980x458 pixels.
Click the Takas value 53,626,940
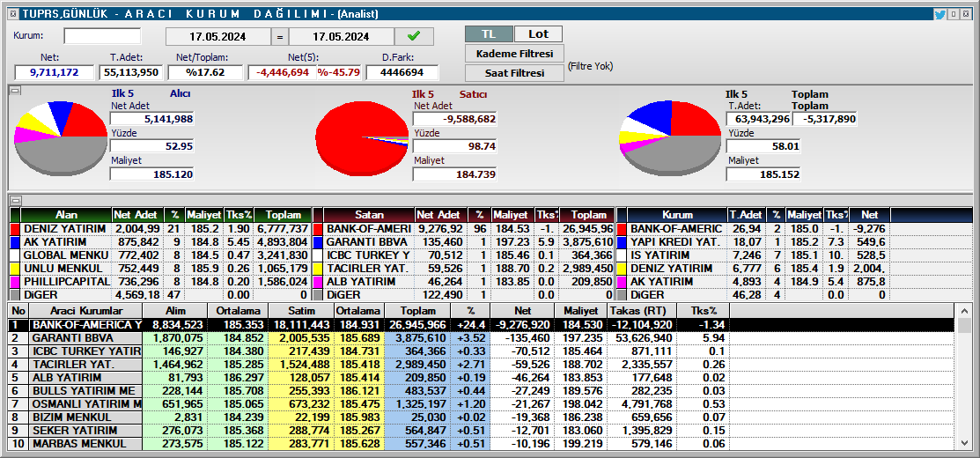point(643,338)
